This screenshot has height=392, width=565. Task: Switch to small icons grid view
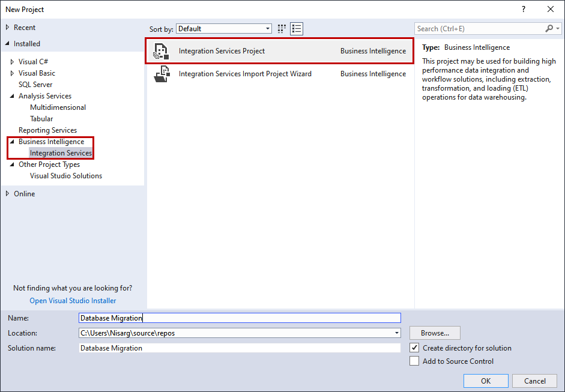click(x=282, y=29)
